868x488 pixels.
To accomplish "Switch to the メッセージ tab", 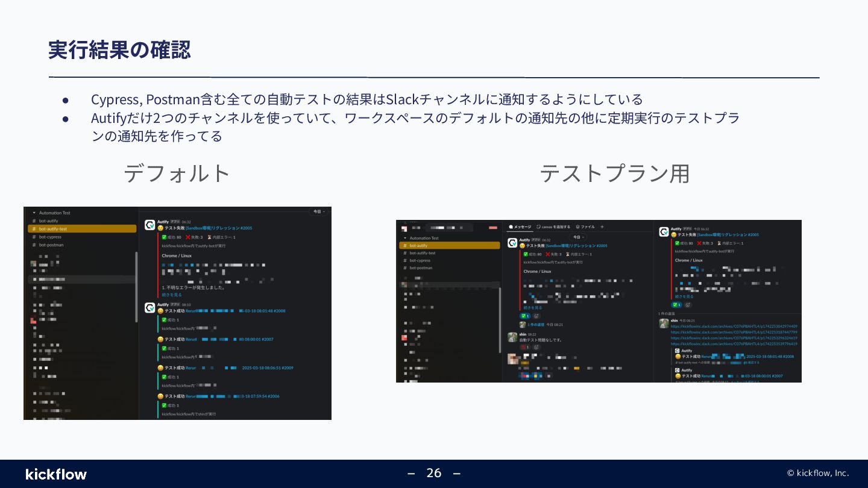I will click(x=520, y=227).
